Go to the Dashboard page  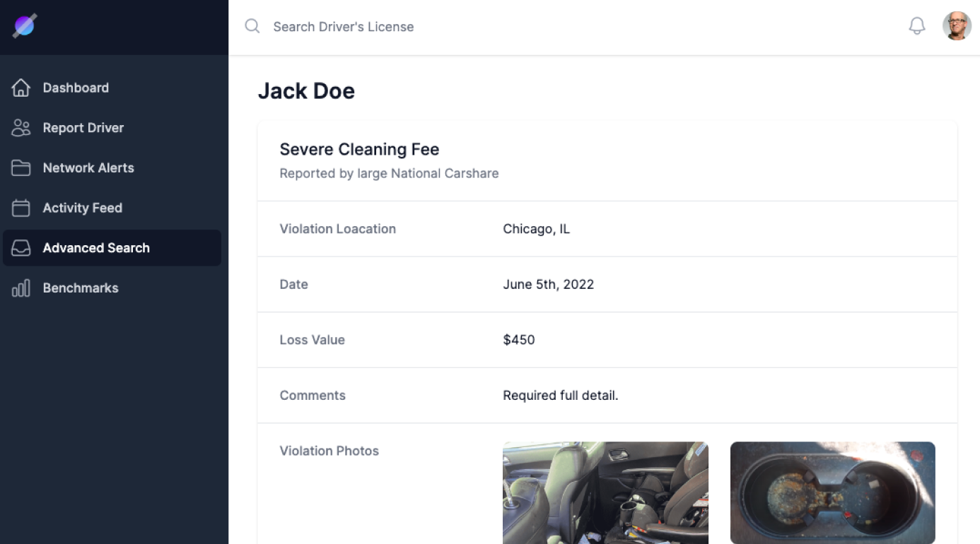76,88
